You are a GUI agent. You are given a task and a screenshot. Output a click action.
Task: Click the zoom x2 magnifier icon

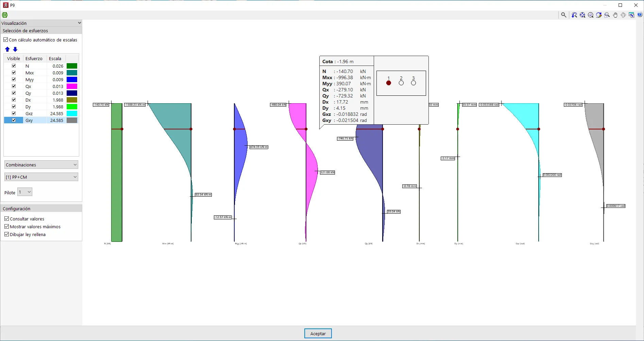(x=591, y=15)
